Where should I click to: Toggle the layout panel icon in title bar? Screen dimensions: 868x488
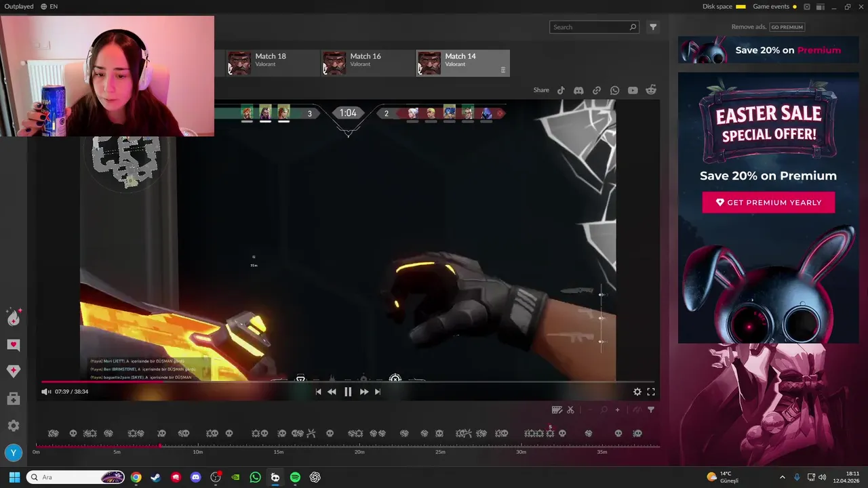(x=821, y=7)
